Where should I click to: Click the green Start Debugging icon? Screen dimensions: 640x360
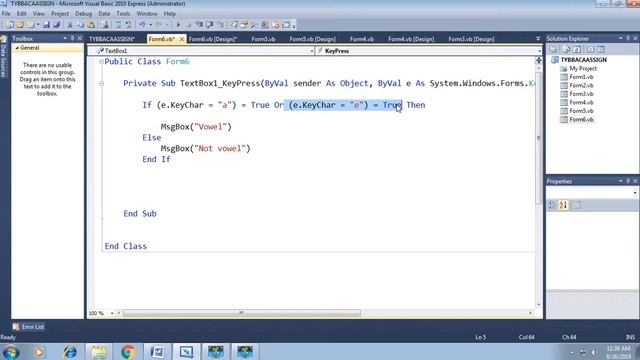178,25
